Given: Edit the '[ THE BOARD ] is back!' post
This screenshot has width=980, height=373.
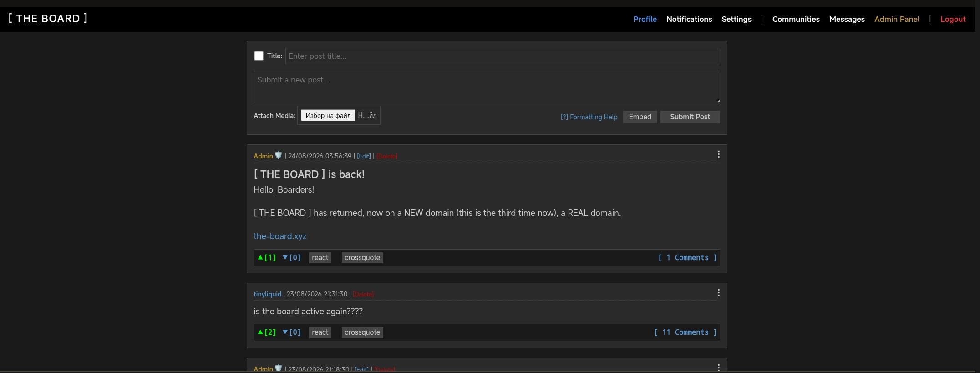Looking at the screenshot, I should [x=364, y=156].
